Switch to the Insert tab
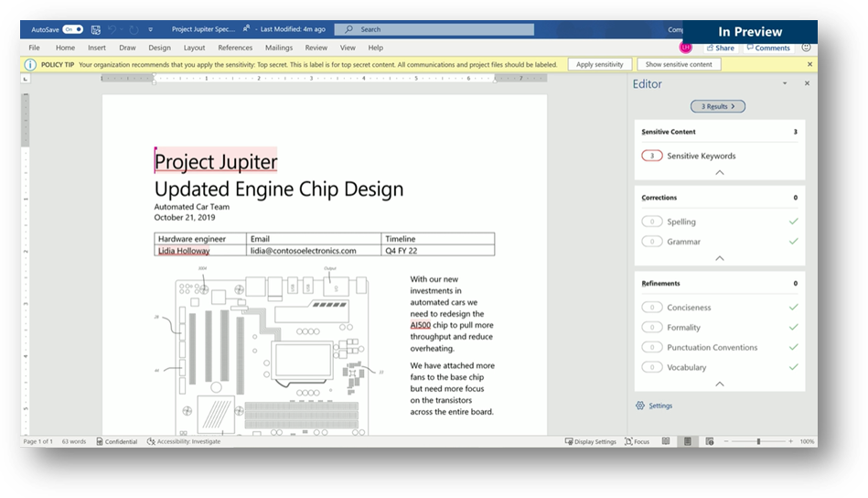Image resolution: width=868 pixels, height=498 pixels. pos(97,48)
